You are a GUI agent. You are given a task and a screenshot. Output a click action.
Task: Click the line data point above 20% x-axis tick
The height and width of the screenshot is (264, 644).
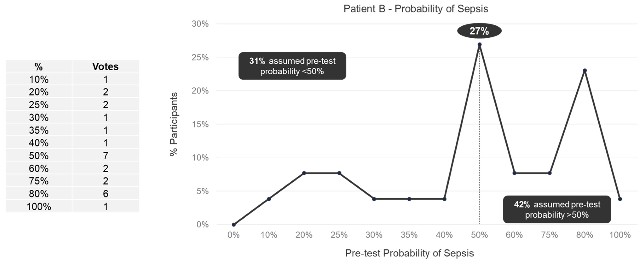point(304,173)
